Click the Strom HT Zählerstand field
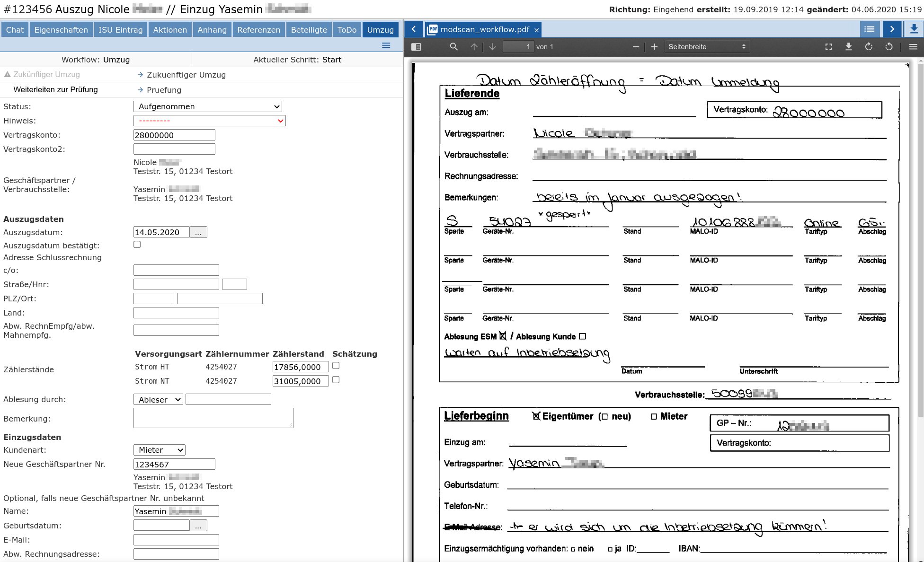Viewport: 924px width, 562px height. [301, 367]
